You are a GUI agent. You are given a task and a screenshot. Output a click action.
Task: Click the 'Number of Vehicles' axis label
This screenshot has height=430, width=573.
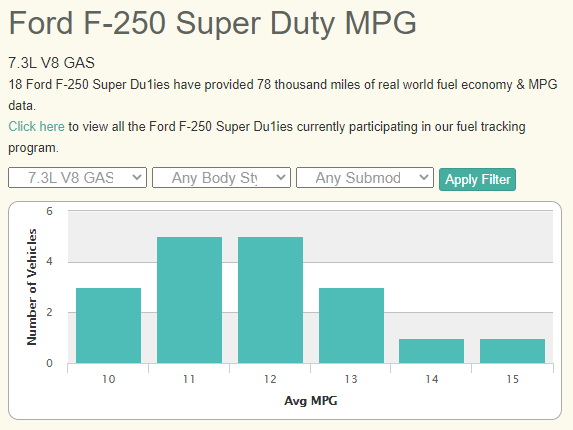coord(32,287)
